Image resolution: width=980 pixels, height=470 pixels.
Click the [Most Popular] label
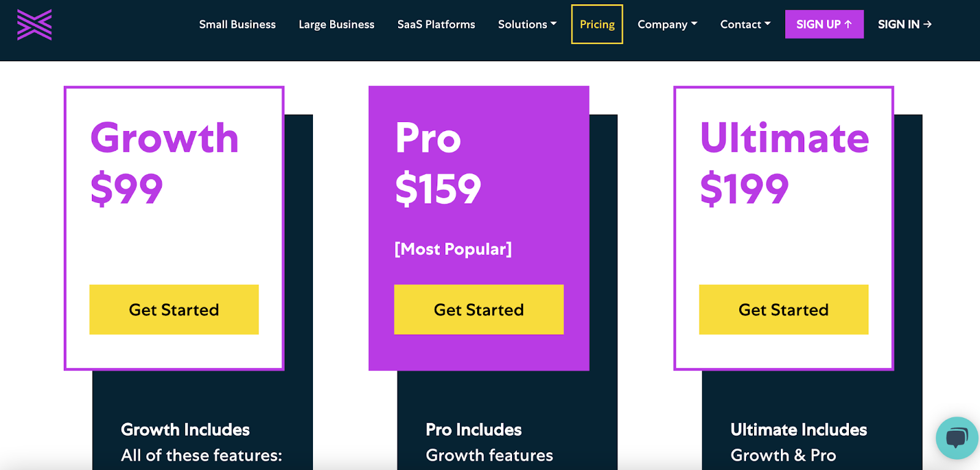click(x=453, y=249)
